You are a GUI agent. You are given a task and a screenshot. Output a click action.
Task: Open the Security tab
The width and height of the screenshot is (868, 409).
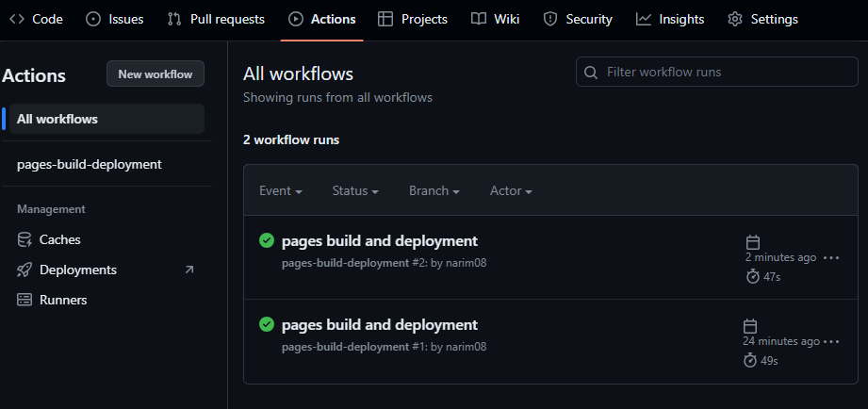point(578,20)
